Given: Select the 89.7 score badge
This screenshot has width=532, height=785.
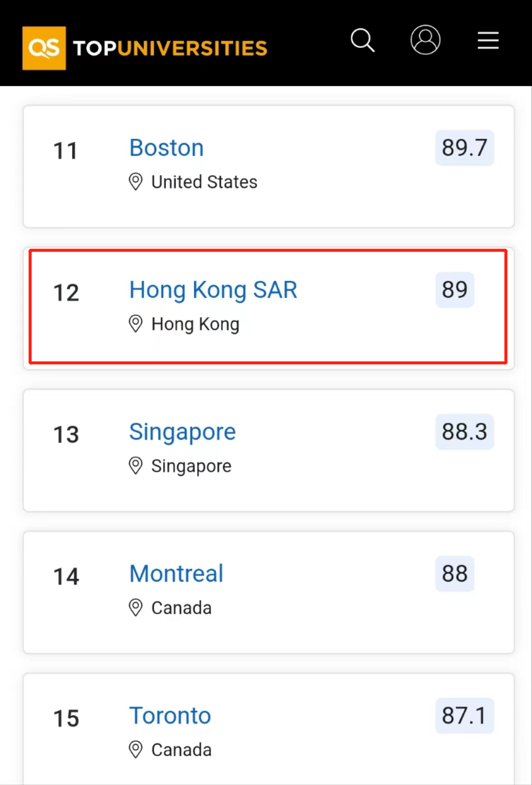Looking at the screenshot, I should coord(465,148).
